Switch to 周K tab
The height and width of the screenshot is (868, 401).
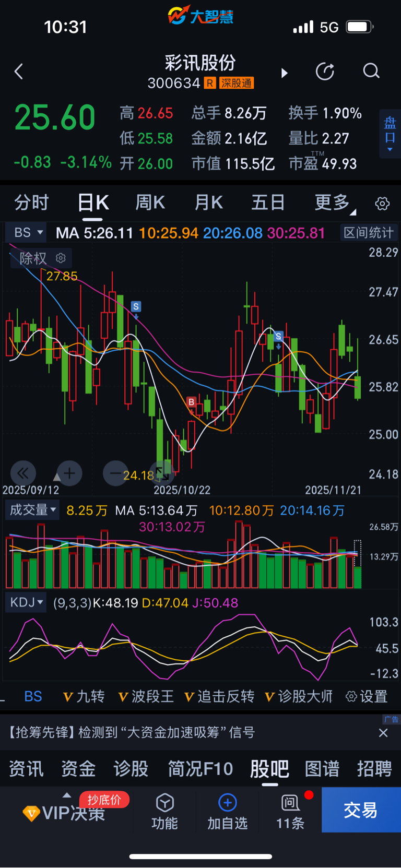coord(150,203)
